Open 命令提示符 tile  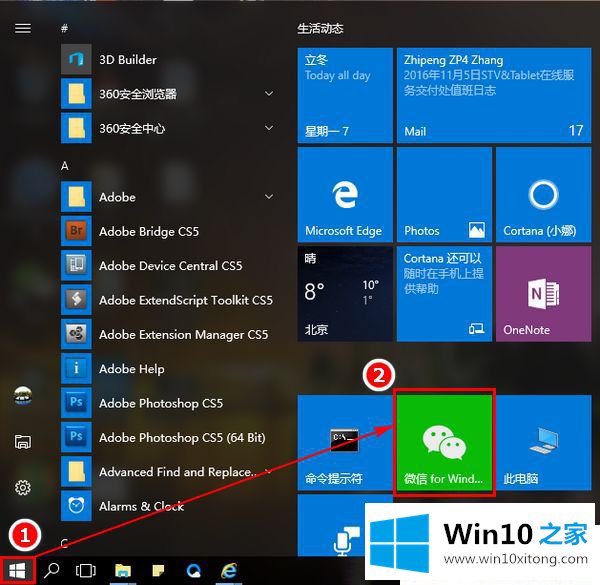(345, 443)
